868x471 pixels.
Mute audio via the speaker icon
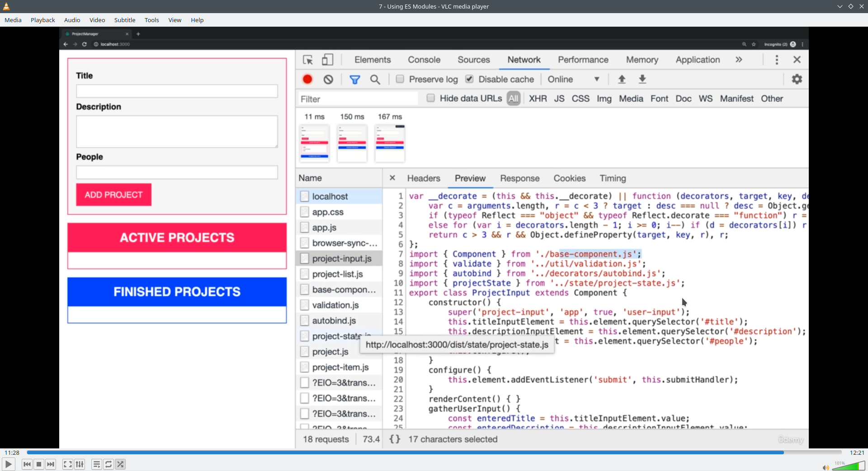point(825,467)
